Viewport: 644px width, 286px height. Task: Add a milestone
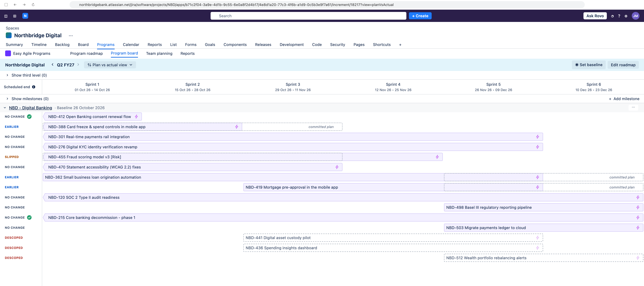624,99
